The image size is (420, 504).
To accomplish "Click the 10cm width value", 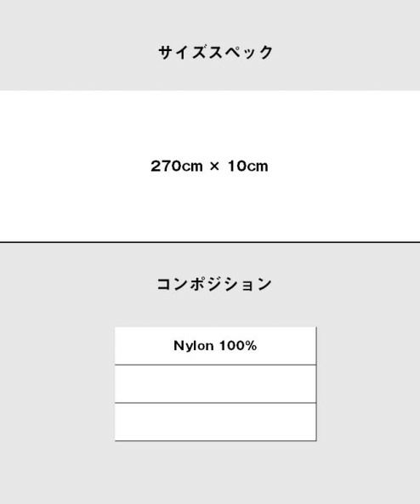I will coord(248,167).
